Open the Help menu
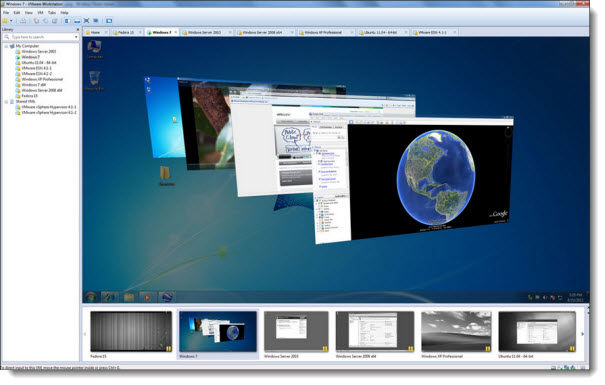The width and height of the screenshot is (605, 385). coord(64,13)
